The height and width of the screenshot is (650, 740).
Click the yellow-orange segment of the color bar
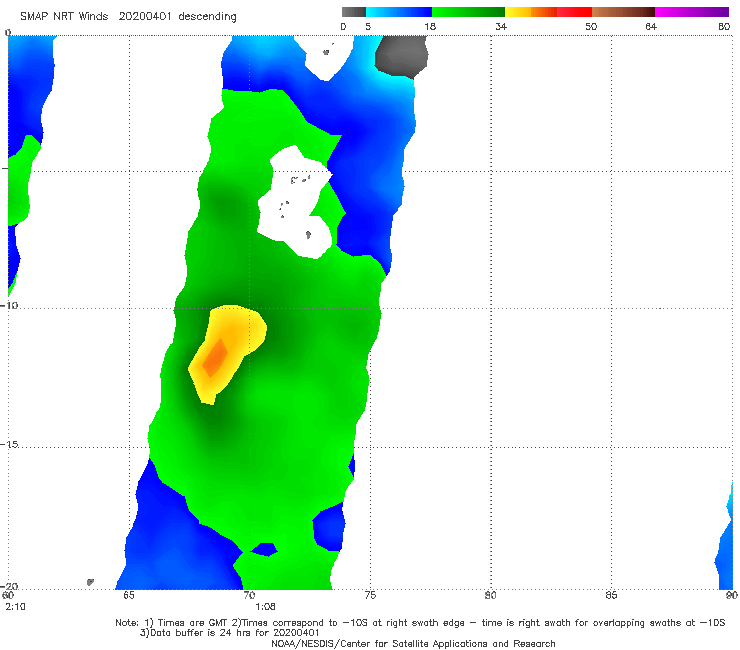click(530, 12)
